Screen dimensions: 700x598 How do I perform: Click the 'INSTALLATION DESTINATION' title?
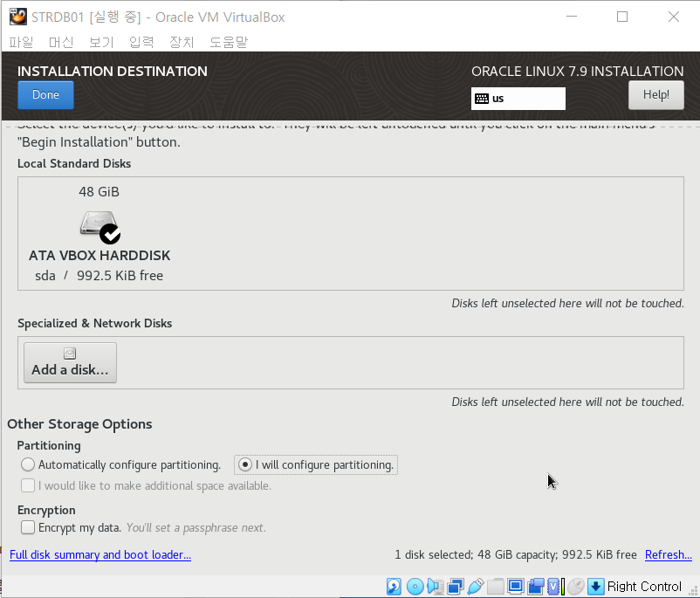tap(113, 71)
